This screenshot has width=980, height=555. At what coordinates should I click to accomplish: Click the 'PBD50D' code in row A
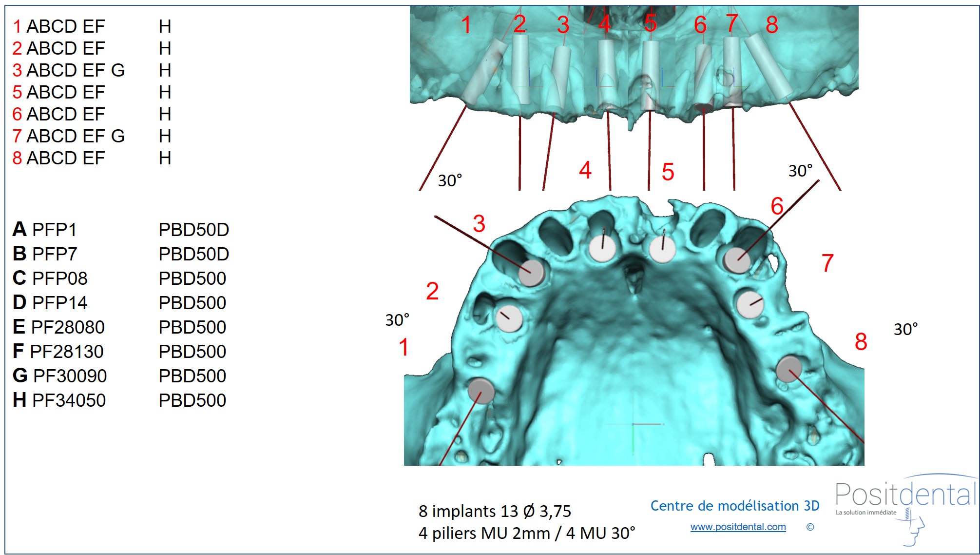click(x=193, y=230)
